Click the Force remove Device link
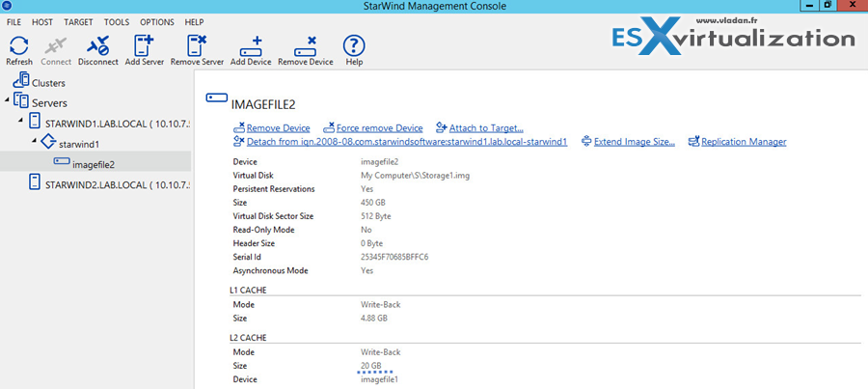Image resolution: width=868 pixels, height=389 pixels. point(380,128)
